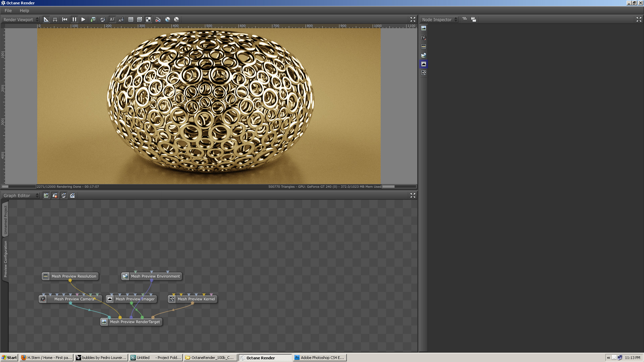Screen dimensions: 644x362
Task: Switch to Adobe Photoshop CS4 in the taskbar
Action: click(x=319, y=358)
